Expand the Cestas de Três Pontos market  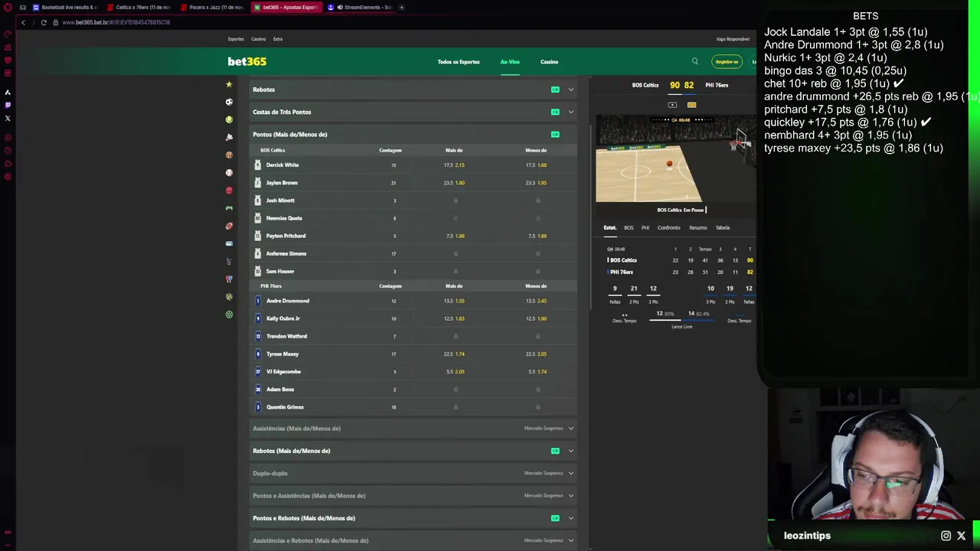tap(413, 112)
